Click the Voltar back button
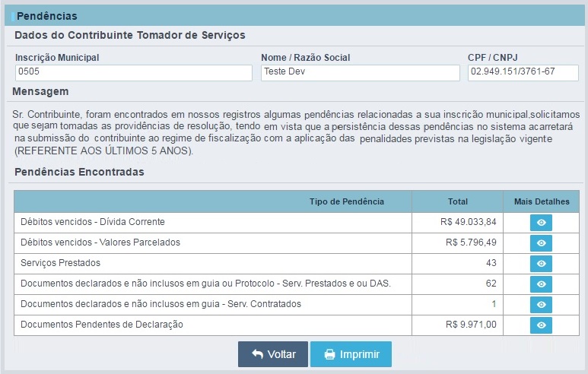Image resolution: width=588 pixels, height=374 pixels. [273, 354]
